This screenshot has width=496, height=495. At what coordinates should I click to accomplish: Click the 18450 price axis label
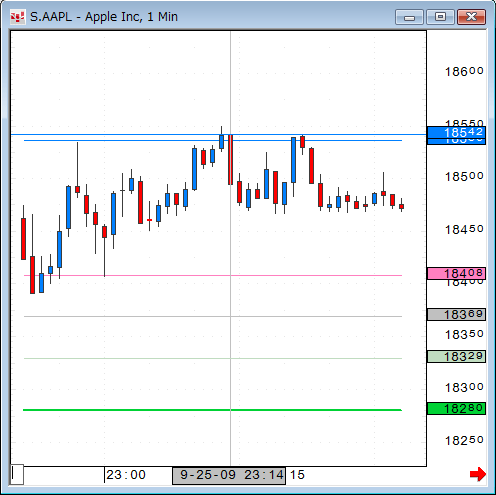click(464, 230)
